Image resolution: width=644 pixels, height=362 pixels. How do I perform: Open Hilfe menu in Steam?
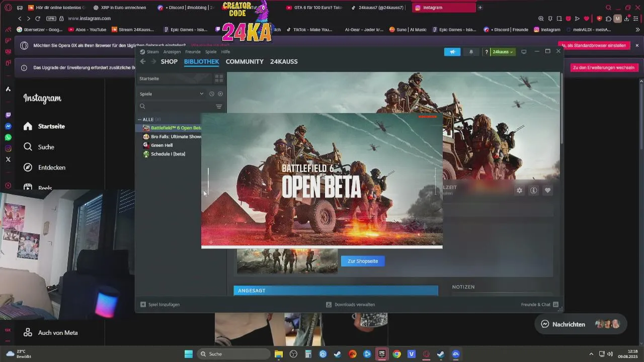pos(225,52)
